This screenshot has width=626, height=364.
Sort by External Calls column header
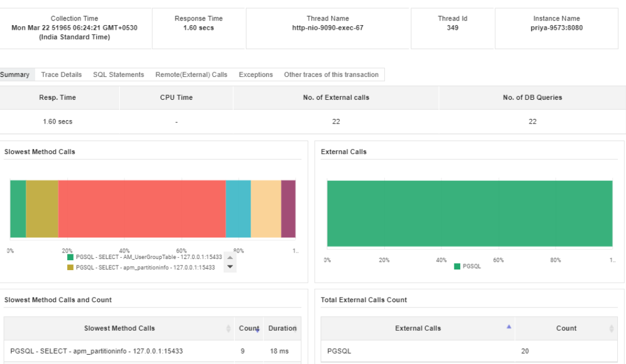(418, 328)
